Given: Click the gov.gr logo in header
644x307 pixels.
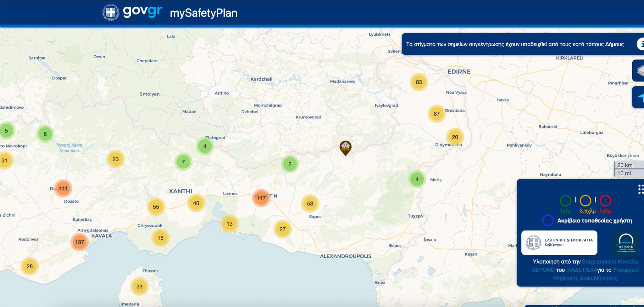Looking at the screenshot, I should (142, 12).
